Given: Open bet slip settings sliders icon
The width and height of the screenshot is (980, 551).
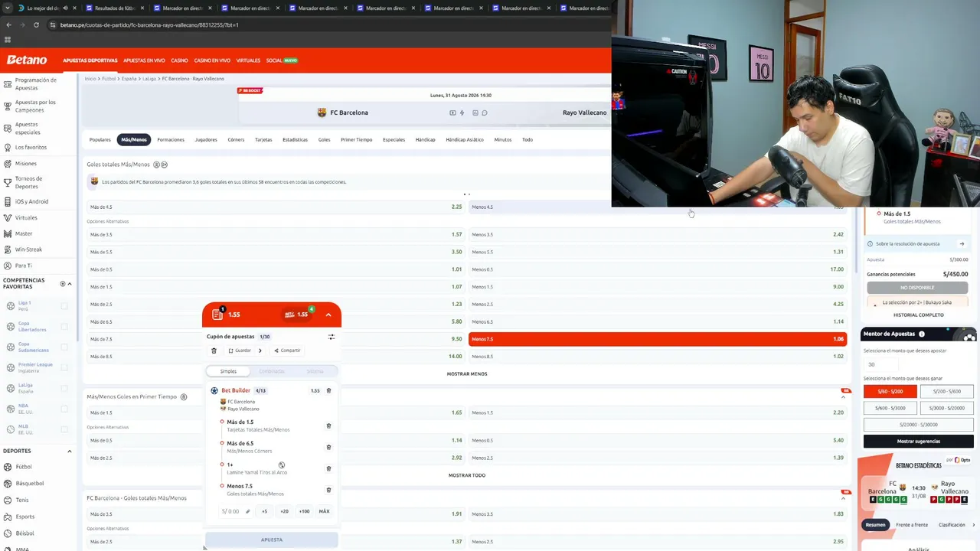Looking at the screenshot, I should point(332,337).
